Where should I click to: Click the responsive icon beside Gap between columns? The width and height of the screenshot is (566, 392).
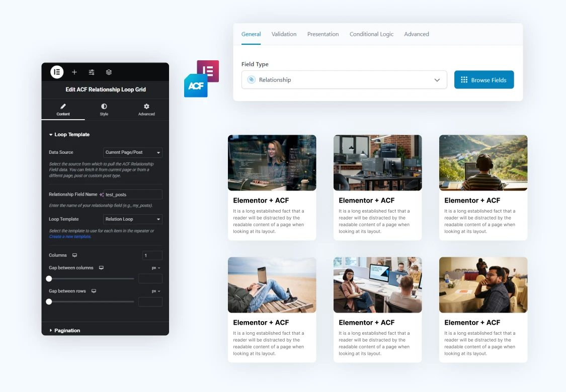click(102, 267)
